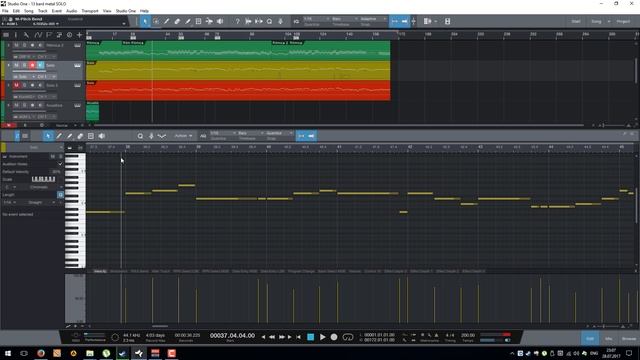Open the Track menu
Viewport: 640px width, 360px height.
point(43,11)
